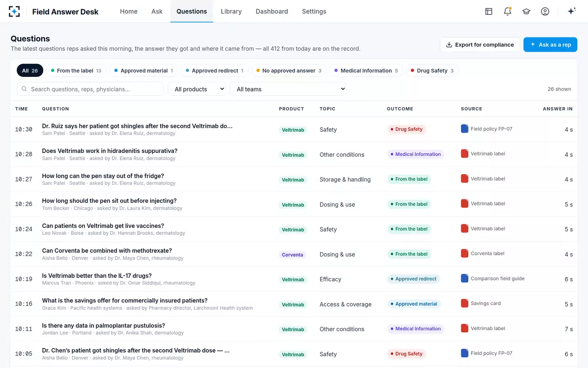
Task: Click Export for compliance button
Action: point(480,45)
